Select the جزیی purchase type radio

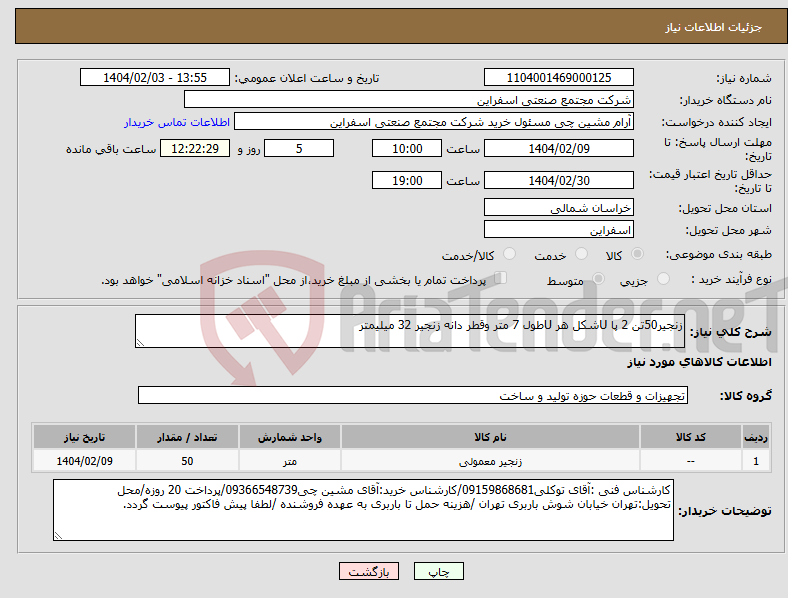(663, 278)
